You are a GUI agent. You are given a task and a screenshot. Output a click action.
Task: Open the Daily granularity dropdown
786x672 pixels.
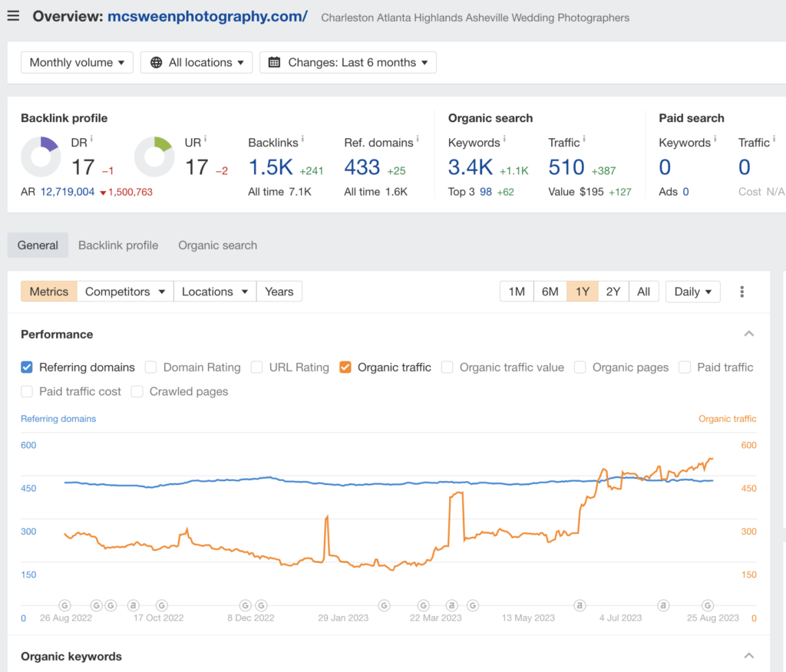pos(693,292)
